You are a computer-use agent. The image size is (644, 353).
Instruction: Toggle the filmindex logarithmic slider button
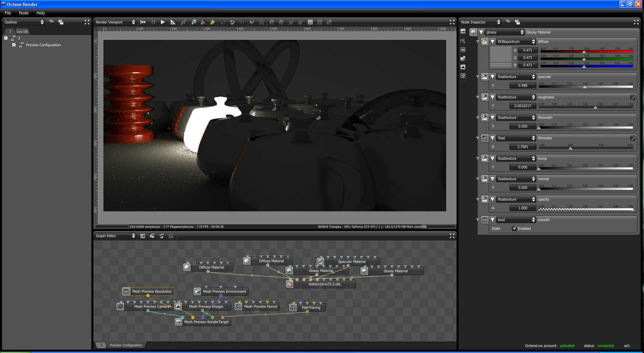coord(632,138)
